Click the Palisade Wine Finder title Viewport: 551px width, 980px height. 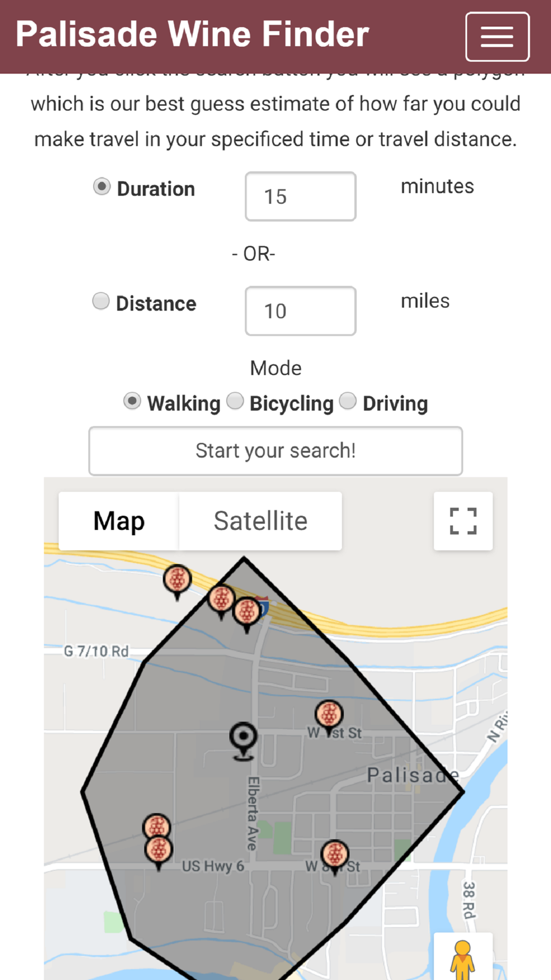[x=192, y=34]
